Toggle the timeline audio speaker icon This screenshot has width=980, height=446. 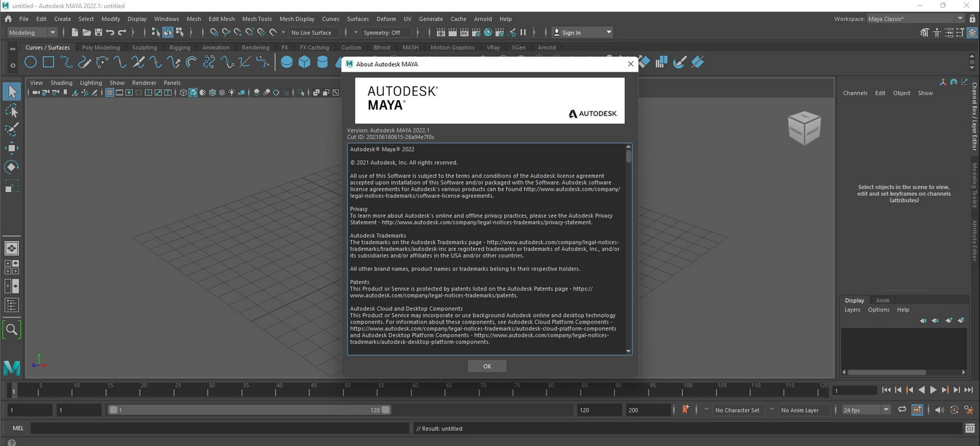click(x=939, y=410)
